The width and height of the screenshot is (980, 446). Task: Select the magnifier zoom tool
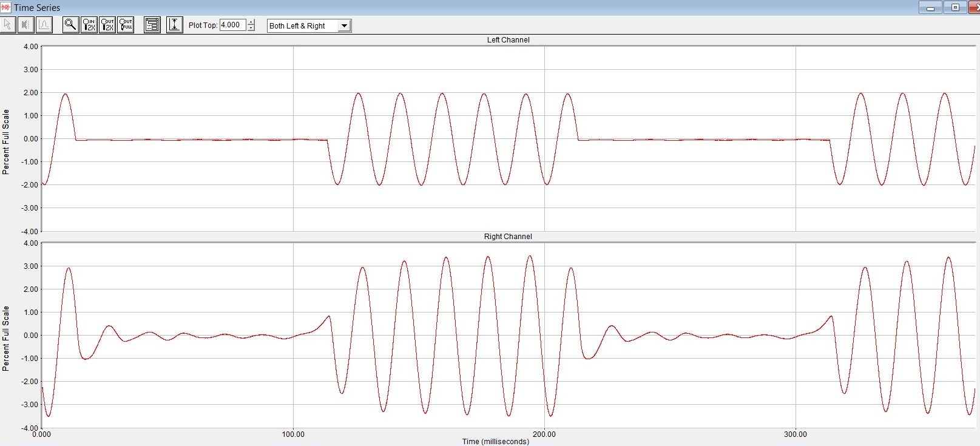coord(70,25)
